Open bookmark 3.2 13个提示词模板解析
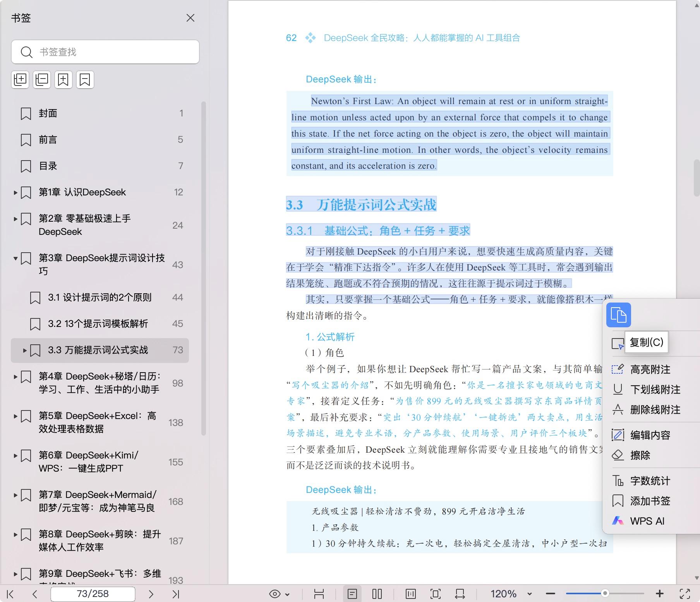 point(100,324)
